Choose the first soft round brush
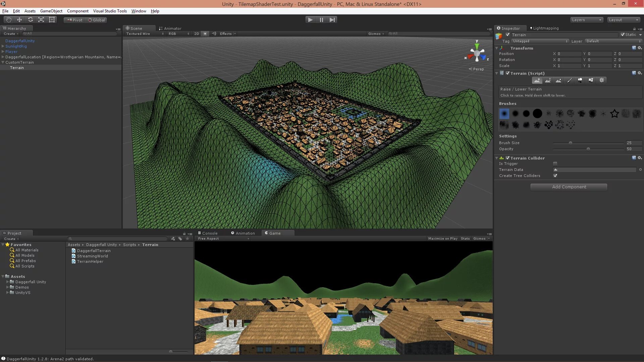The height and width of the screenshot is (362, 644). 504,114
